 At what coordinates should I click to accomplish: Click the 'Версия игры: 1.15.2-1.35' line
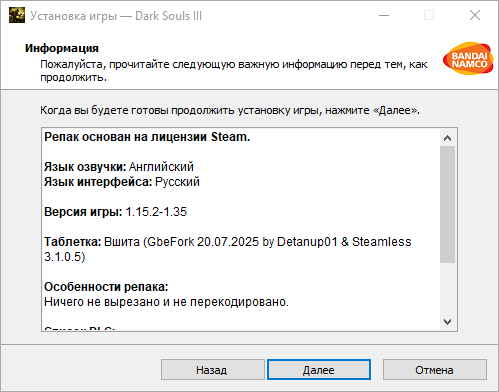coord(116,212)
